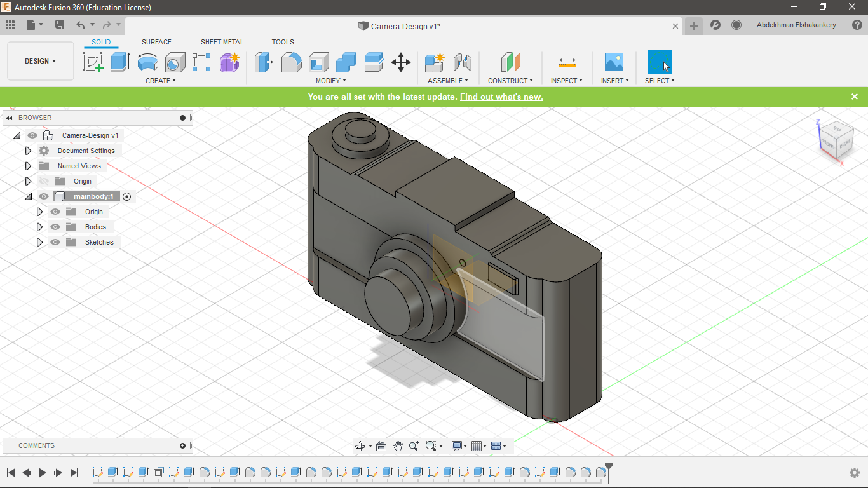Open the MODIFY dropdown menu
This screenshot has width=868, height=488.
pos(331,81)
